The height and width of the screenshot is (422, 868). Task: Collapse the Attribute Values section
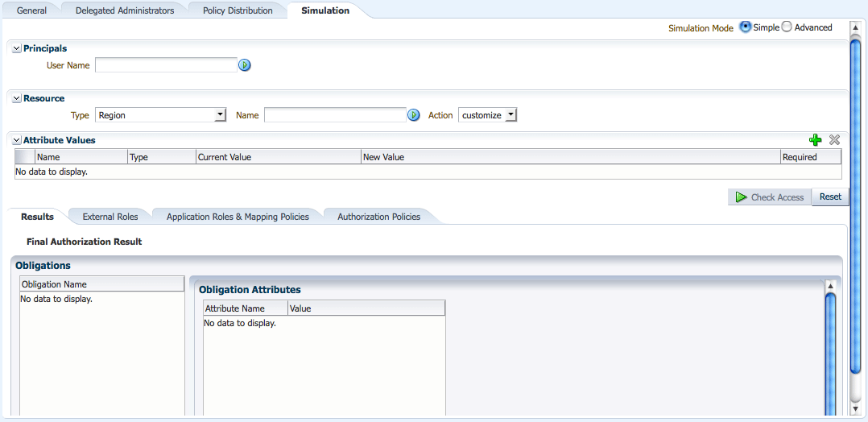click(17, 140)
